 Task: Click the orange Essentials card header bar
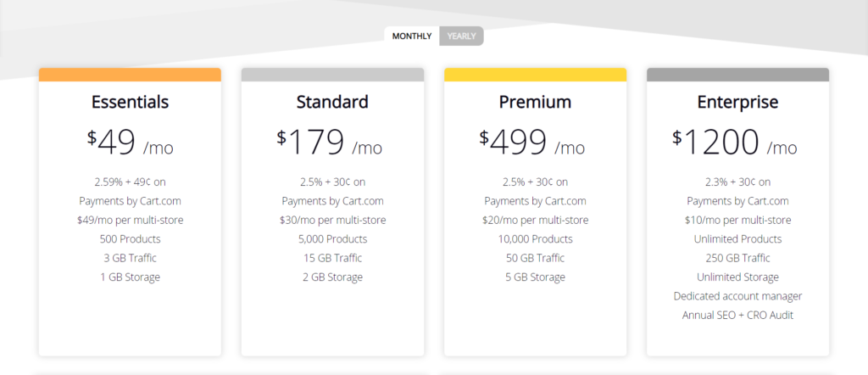130,75
